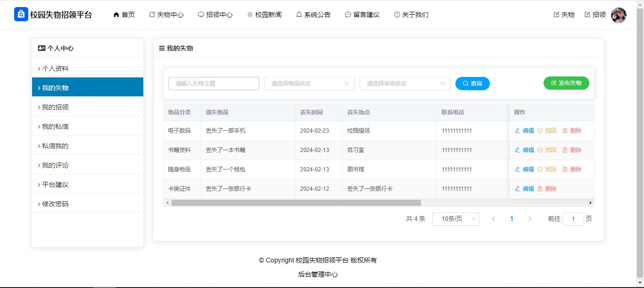Click the next page arrow in pagination
Viewport: 644px width, 288px height.
pos(530,219)
